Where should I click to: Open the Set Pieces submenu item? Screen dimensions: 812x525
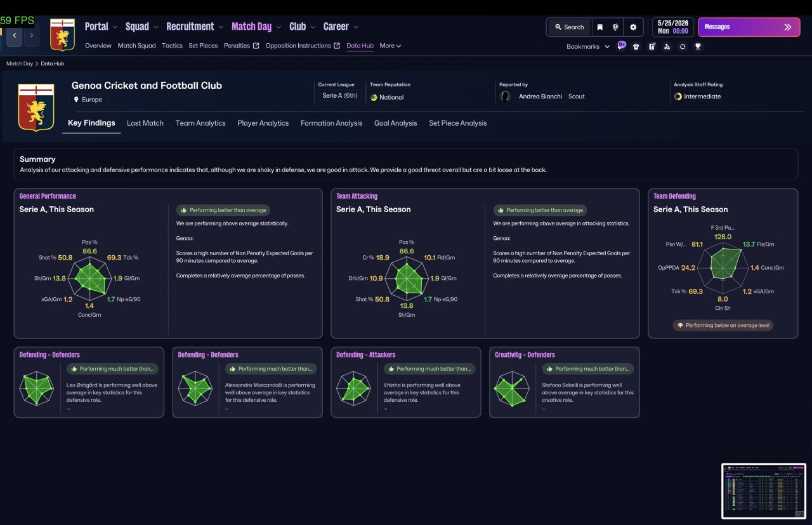pyautogui.click(x=204, y=46)
